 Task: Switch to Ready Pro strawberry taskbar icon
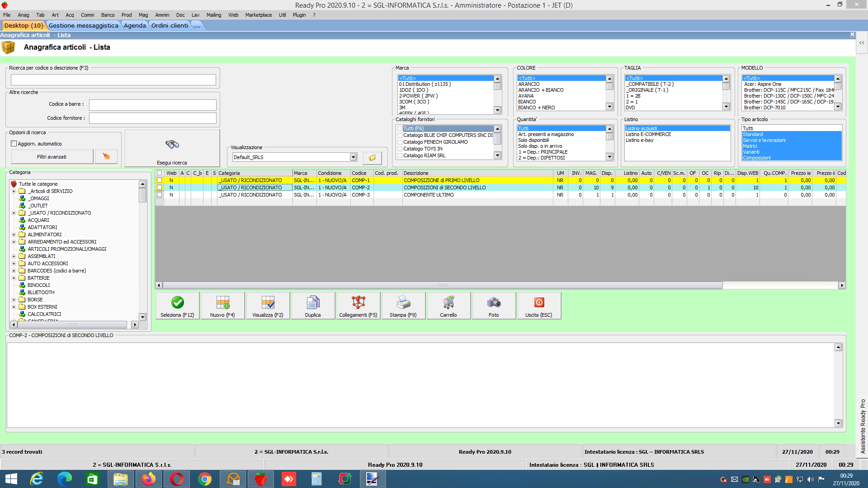[x=260, y=479]
